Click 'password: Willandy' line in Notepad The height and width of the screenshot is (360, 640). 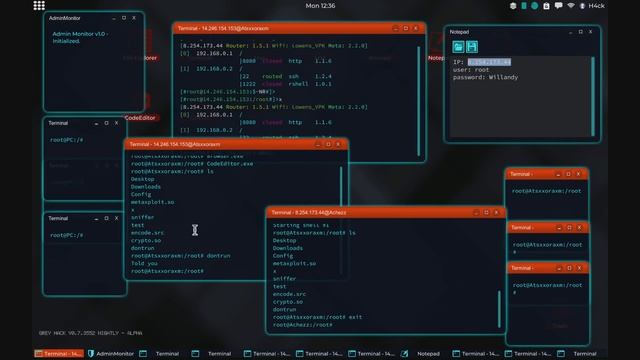(x=485, y=77)
